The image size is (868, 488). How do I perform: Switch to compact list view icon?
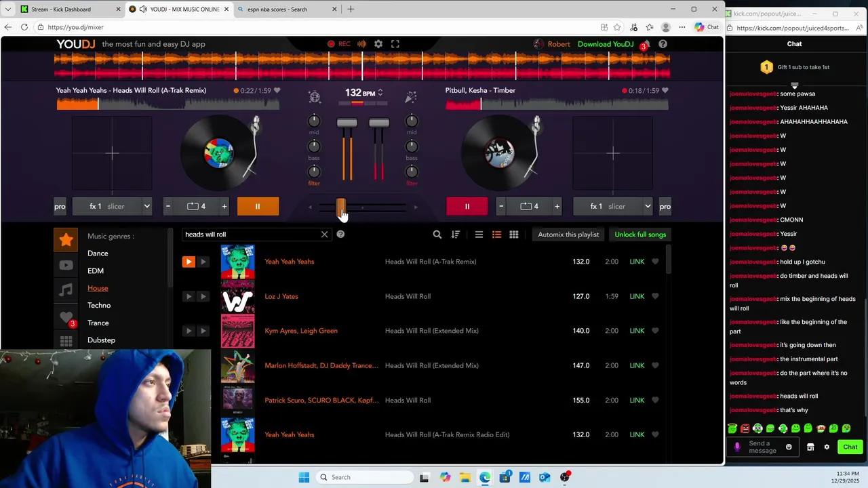(x=479, y=235)
